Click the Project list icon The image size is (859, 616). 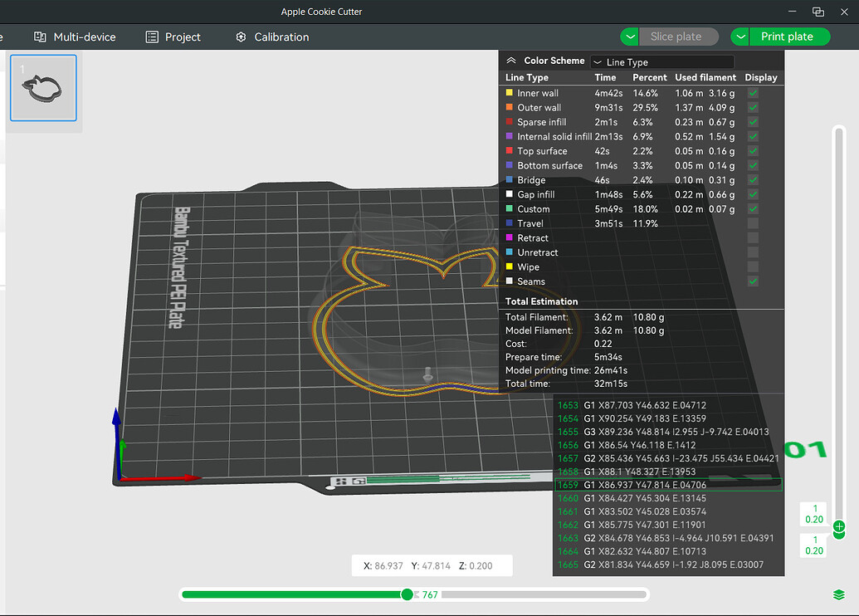coord(152,37)
